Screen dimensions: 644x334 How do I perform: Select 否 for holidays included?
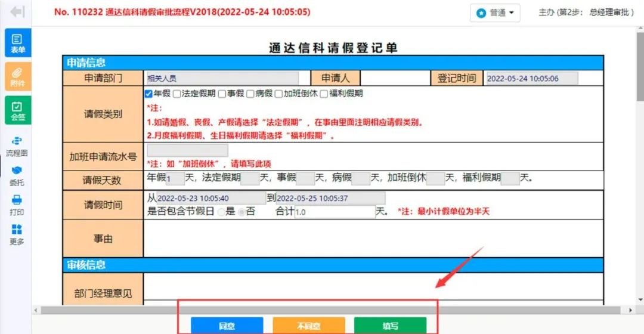[241, 212]
